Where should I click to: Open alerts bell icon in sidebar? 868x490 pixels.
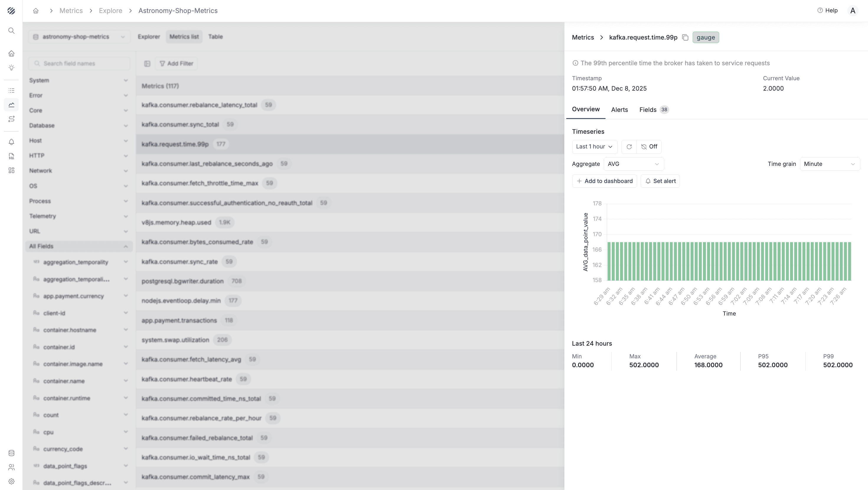11,142
